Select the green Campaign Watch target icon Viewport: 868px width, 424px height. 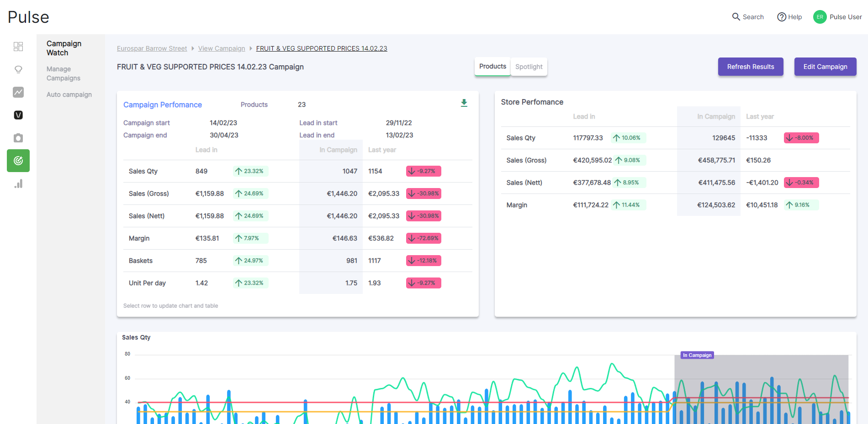click(18, 161)
